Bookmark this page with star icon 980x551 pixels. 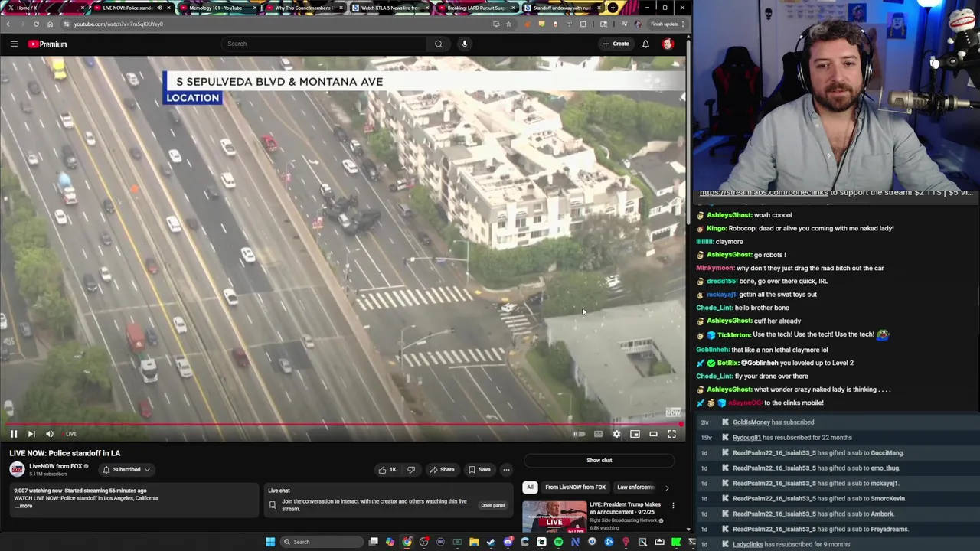pos(508,24)
